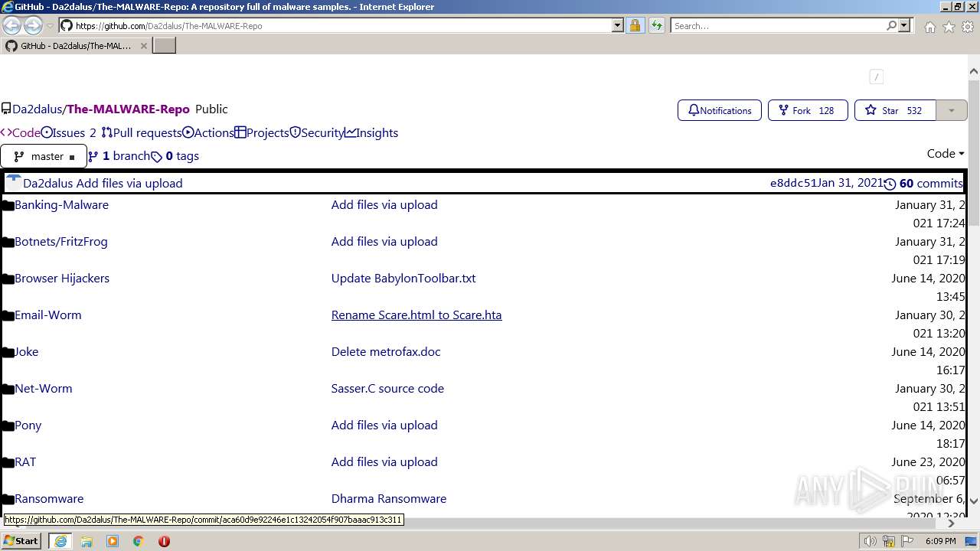The width and height of the screenshot is (980, 551).
Task: Open the Email-Worm folder
Action: (x=47, y=315)
